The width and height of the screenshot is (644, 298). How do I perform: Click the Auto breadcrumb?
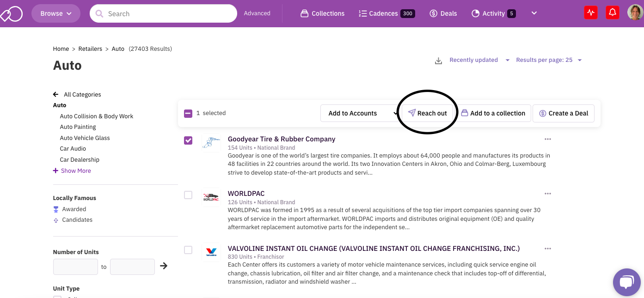click(x=118, y=49)
